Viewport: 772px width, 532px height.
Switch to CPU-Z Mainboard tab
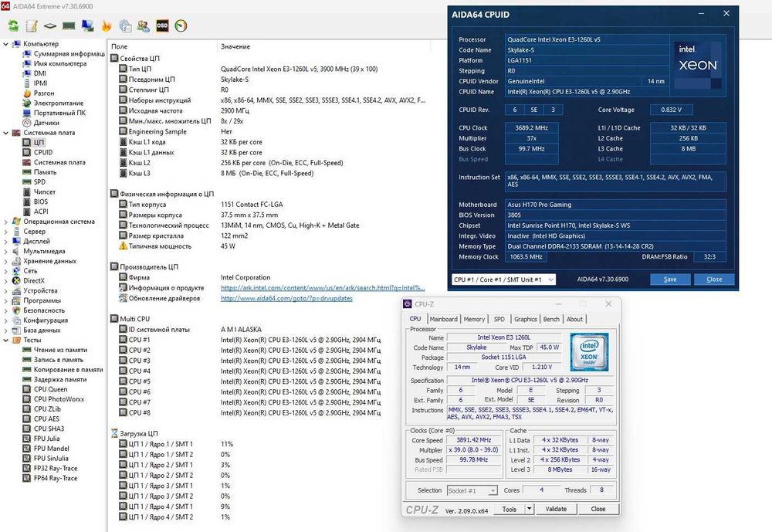444,319
